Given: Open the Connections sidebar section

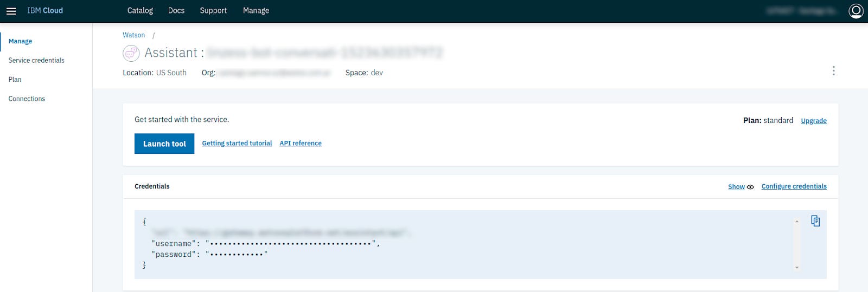Looking at the screenshot, I should [x=27, y=99].
